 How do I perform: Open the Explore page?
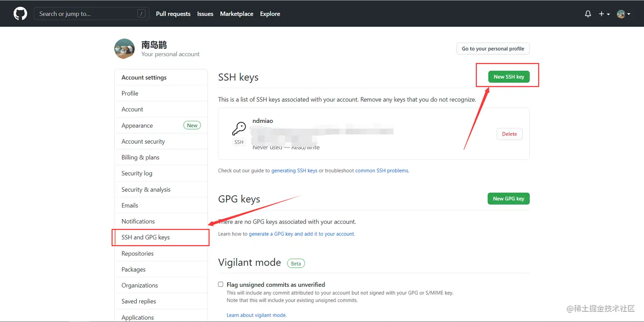[270, 14]
